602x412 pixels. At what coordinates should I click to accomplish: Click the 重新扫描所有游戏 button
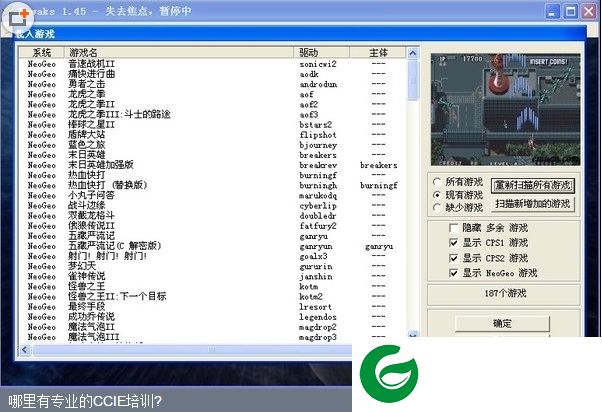(x=533, y=185)
